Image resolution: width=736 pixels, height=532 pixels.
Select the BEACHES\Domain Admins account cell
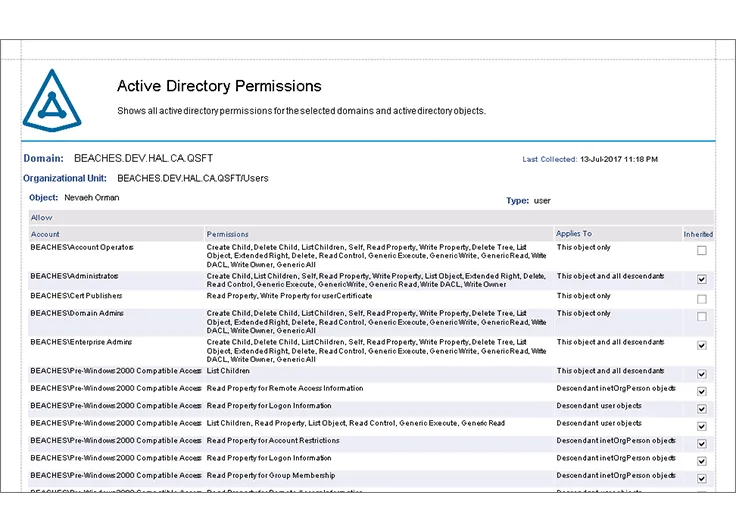(x=77, y=313)
